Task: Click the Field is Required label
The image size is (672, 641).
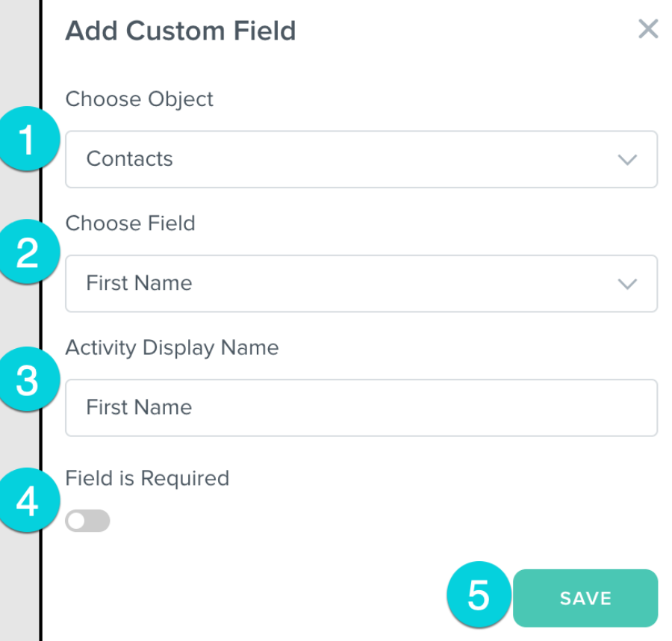Action: 147,478
